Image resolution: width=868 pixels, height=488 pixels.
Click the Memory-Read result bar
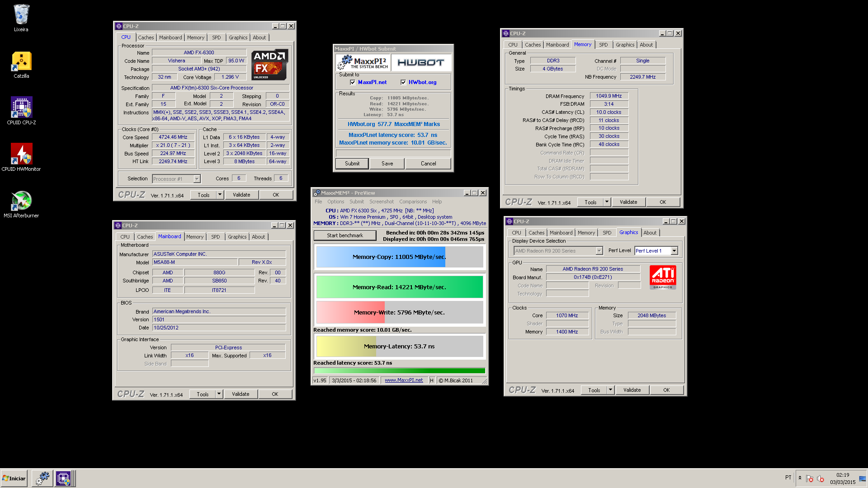400,287
